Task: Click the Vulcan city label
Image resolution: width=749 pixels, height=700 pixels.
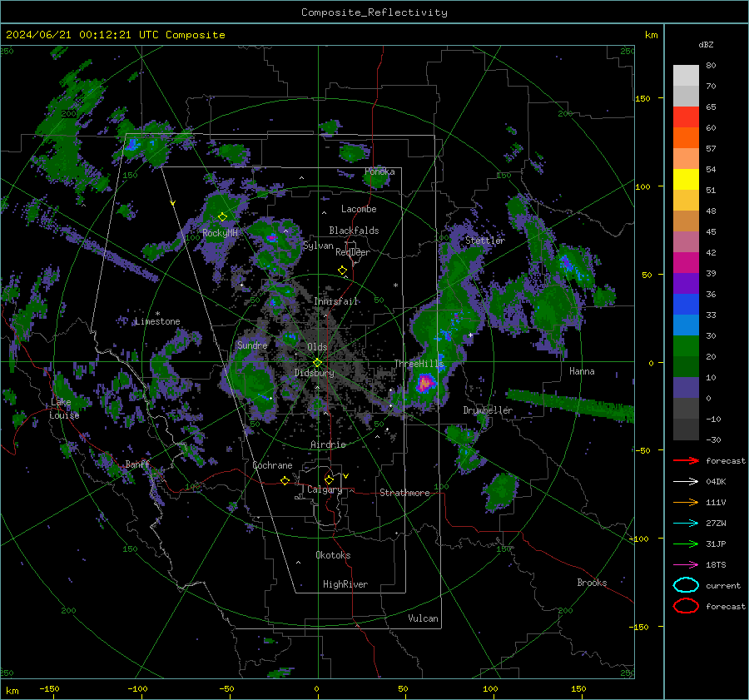Action: coord(423,618)
